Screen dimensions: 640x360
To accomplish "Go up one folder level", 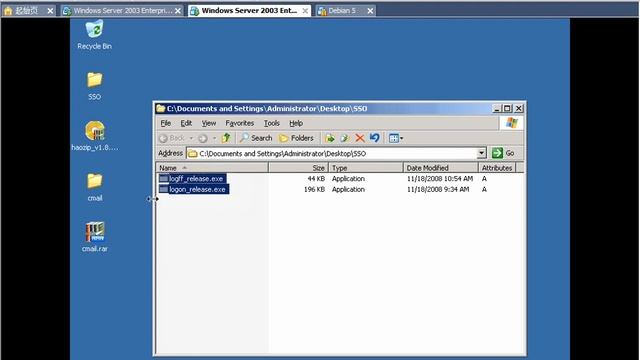I will (x=226, y=138).
